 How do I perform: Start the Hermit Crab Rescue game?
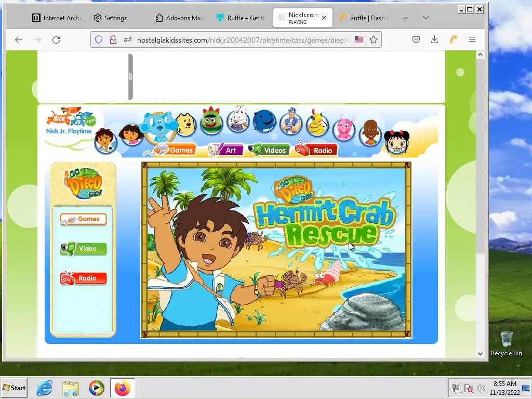[276, 250]
